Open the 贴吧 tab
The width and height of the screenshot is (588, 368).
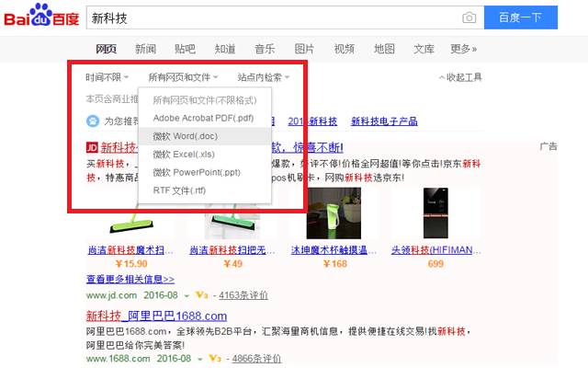185,49
